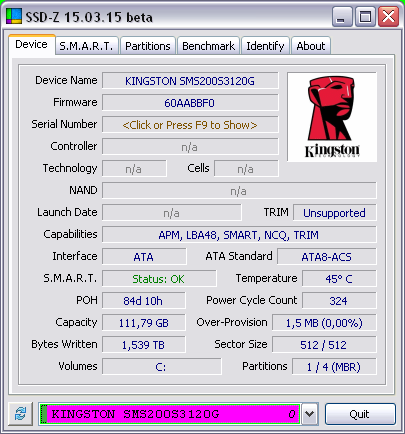The height and width of the screenshot is (434, 405).
Task: Click the Volumes value 'C:'
Action: [x=162, y=367]
